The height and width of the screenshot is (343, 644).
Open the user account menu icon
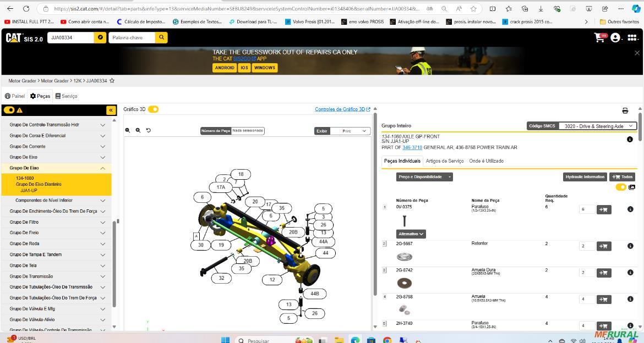tap(615, 38)
